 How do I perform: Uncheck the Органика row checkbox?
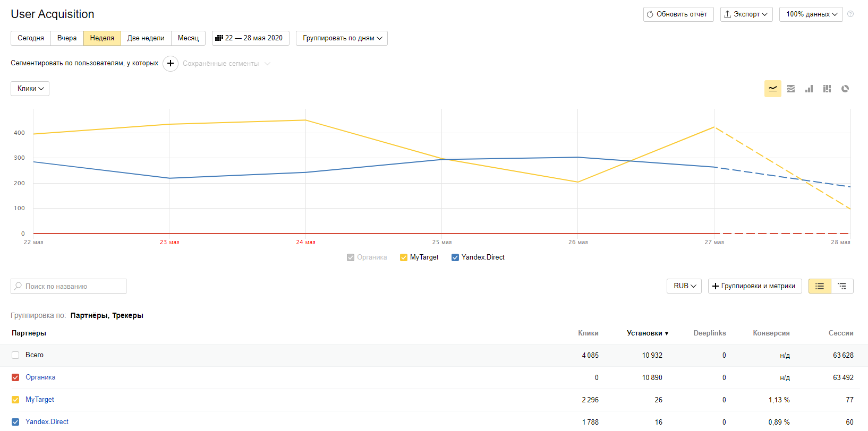point(15,377)
